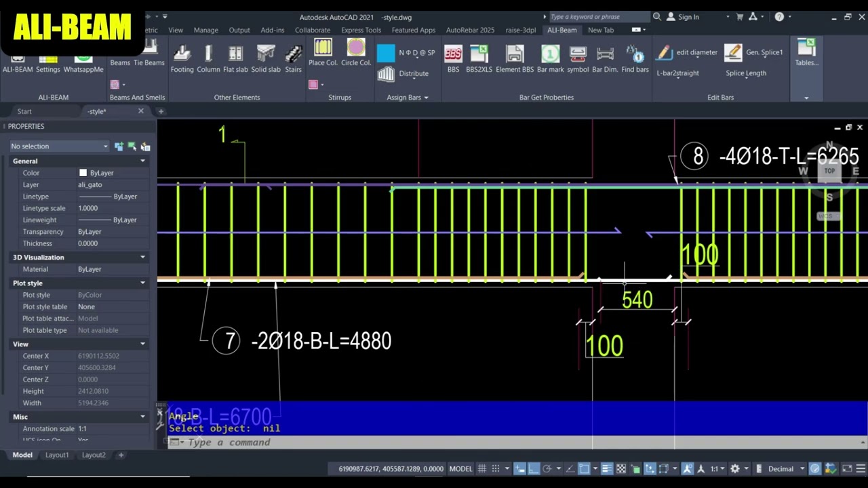Open the Flat slab tool
Viewport: 868px width, 488px height.
235,58
